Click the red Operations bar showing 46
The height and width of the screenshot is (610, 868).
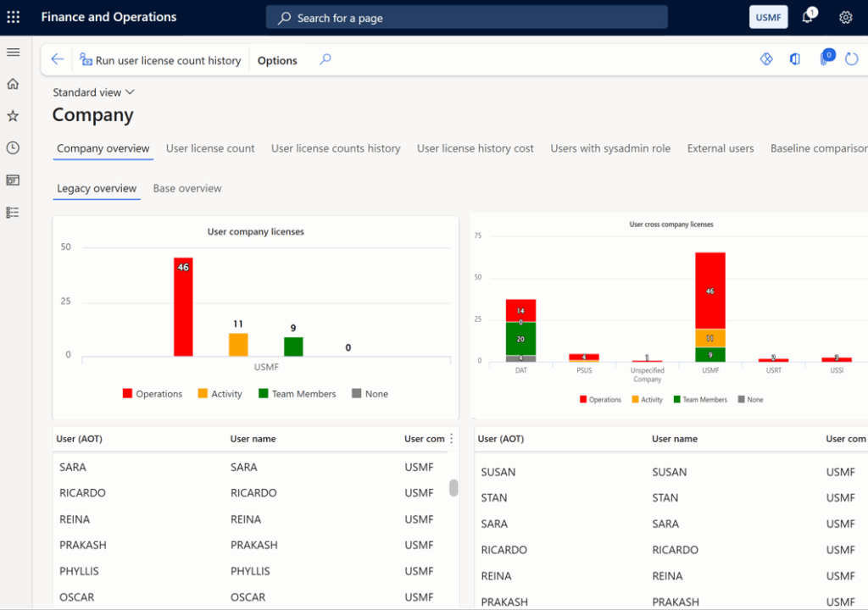pos(183,307)
